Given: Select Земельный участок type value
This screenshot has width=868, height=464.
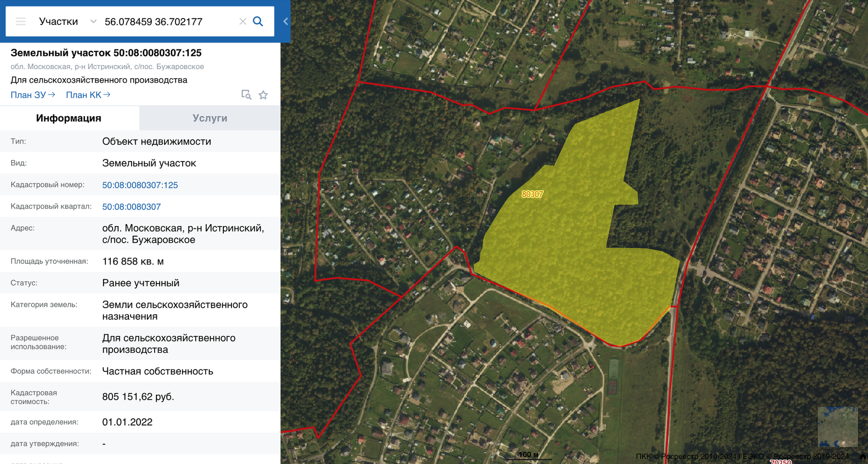Looking at the screenshot, I should pyautogui.click(x=149, y=163).
